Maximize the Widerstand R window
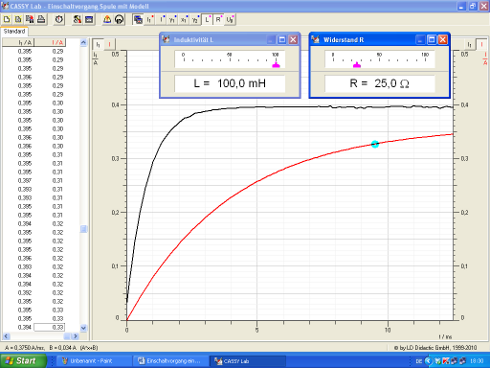Screen dimensions: 490x368 point(432,40)
